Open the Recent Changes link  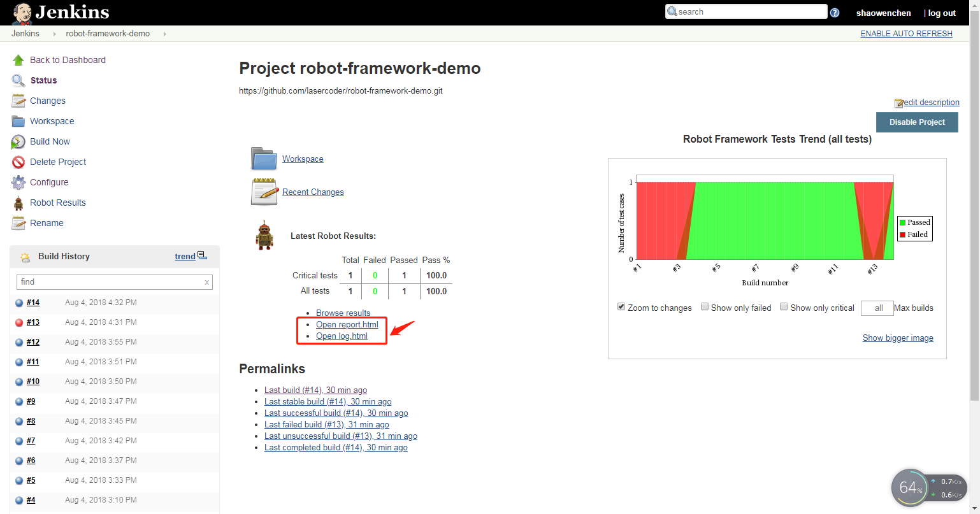[x=313, y=192]
